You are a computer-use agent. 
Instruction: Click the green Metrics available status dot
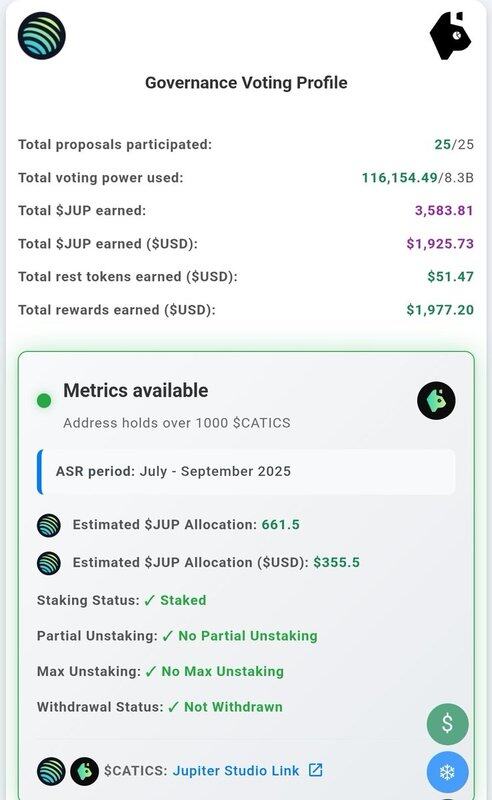point(44,401)
